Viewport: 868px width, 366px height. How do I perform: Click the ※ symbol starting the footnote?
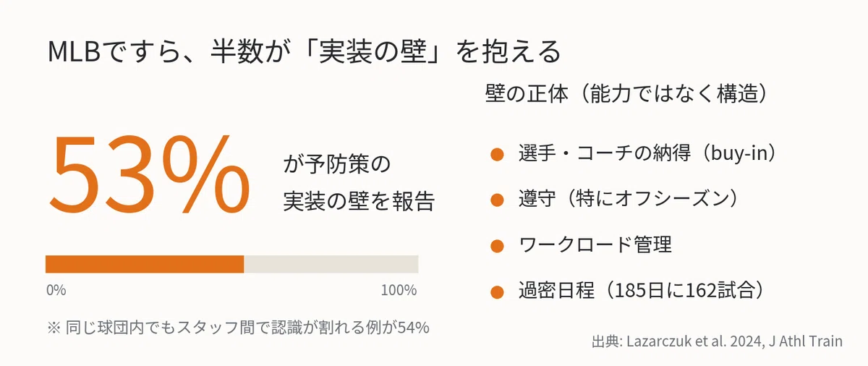point(54,328)
